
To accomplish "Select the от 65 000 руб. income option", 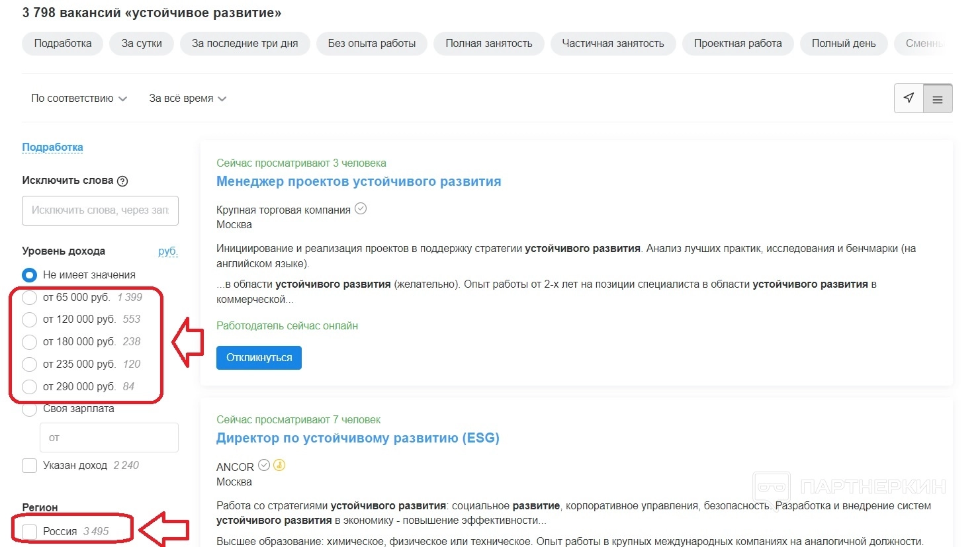I will pyautogui.click(x=29, y=298).
